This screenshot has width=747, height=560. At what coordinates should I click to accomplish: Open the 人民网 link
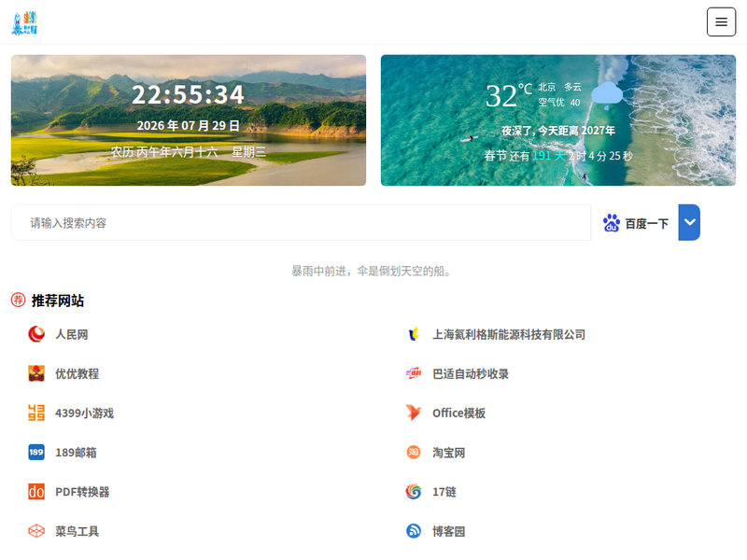click(x=72, y=335)
